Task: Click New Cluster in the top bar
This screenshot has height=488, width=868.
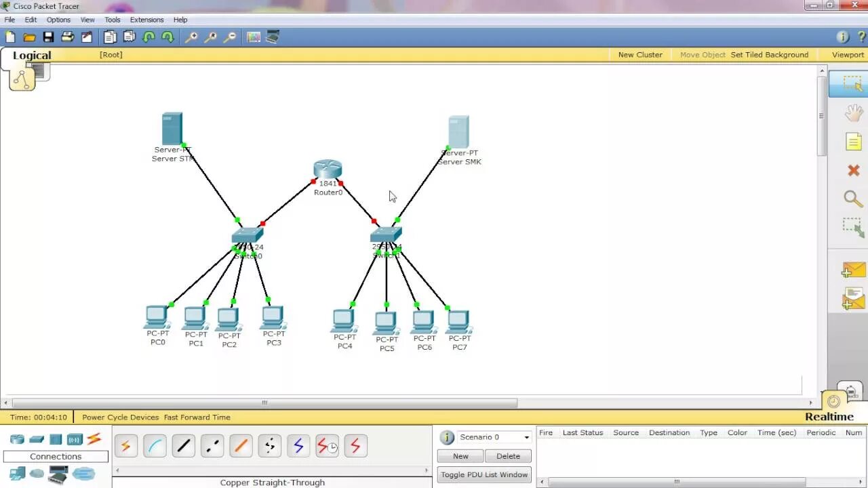Action: pos(640,55)
